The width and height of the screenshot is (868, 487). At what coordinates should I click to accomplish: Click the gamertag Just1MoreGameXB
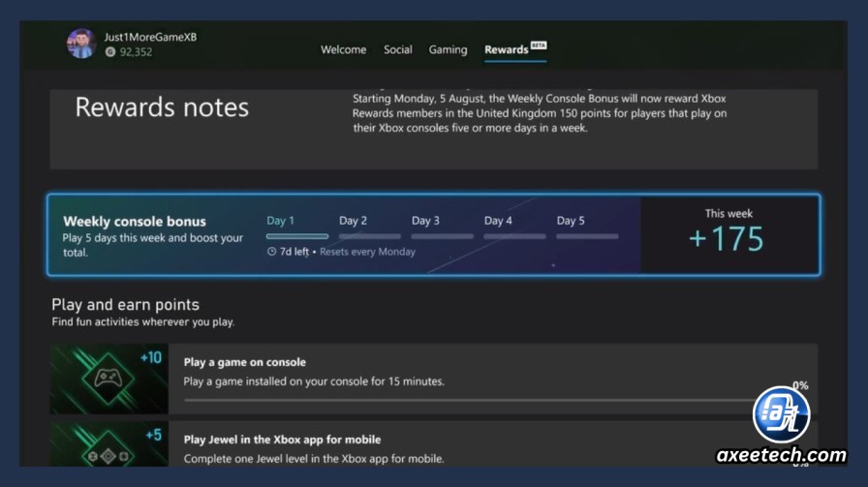coord(150,37)
